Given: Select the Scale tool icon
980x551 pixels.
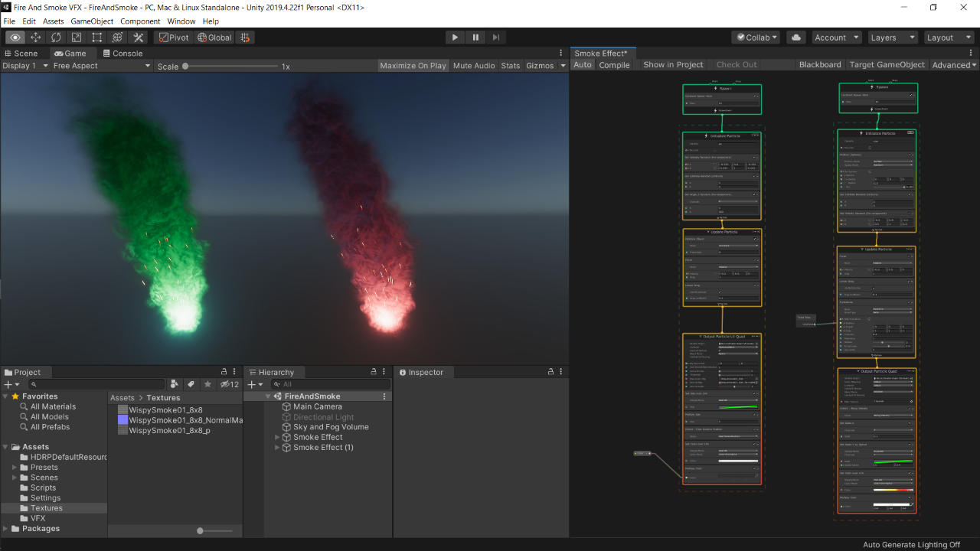Looking at the screenshot, I should click(77, 37).
